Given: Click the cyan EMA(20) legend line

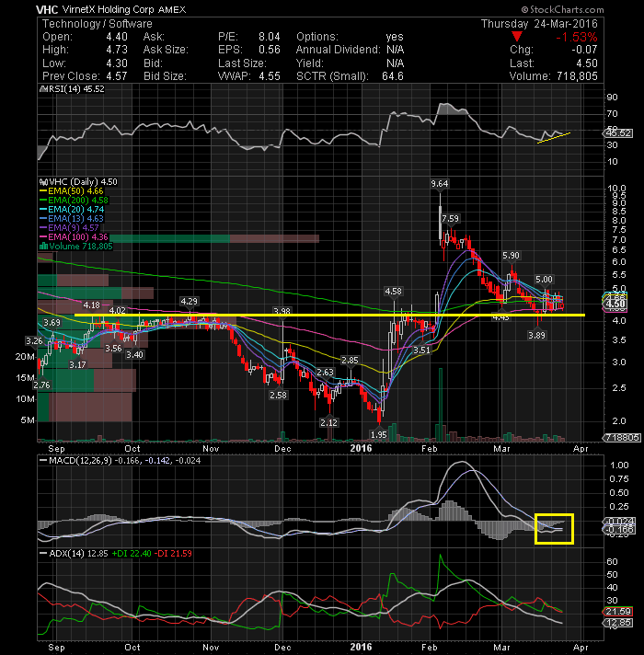Looking at the screenshot, I should point(43,210).
